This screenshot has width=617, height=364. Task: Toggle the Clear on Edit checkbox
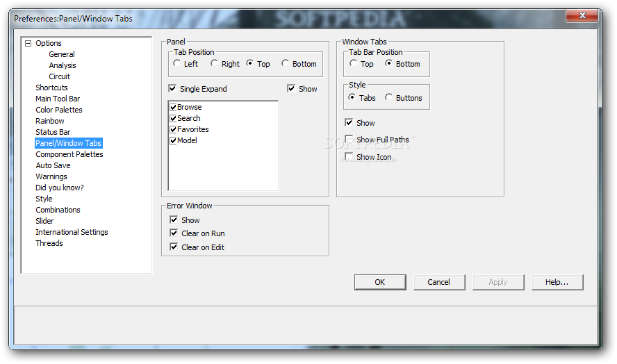click(174, 247)
